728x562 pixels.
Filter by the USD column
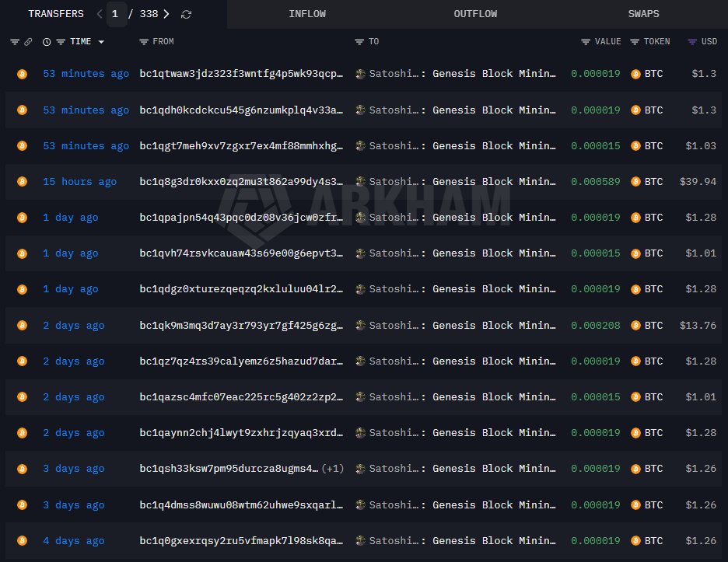click(691, 42)
